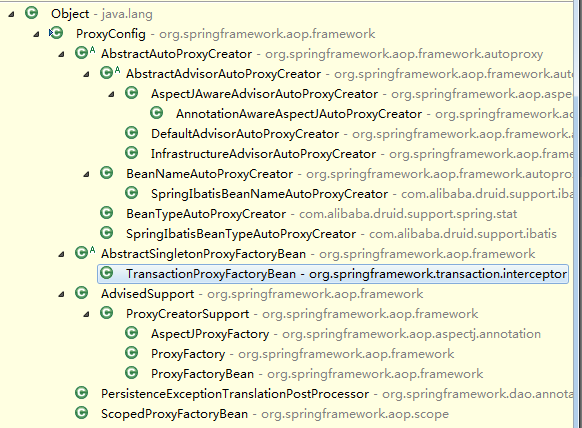This screenshot has height=428, width=582.
Task: Click the class icon beside AspectJProxyFactory
Action: click(131, 333)
